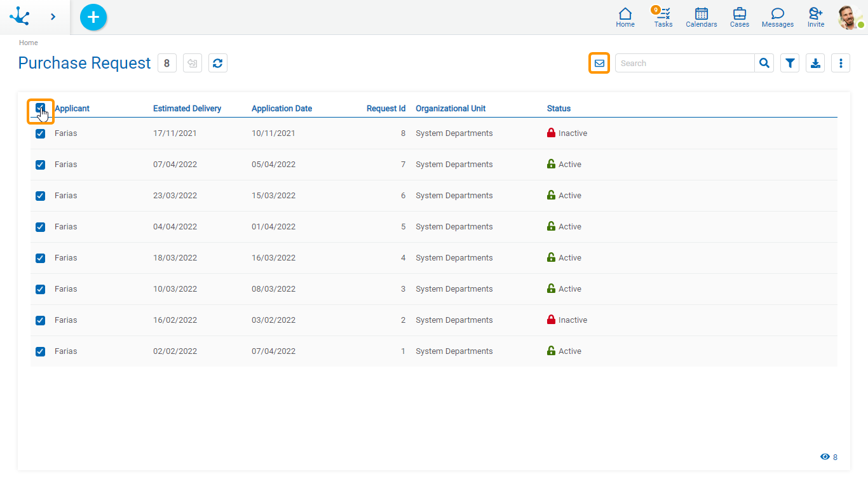Click Farias in request 8 row
Viewport: 868px width, 488px height.
tap(65, 133)
